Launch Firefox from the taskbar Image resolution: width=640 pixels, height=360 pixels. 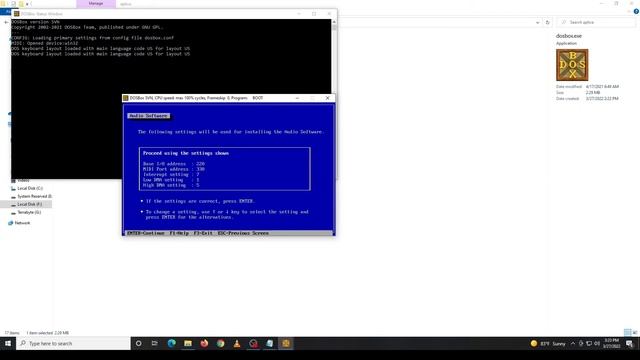[204, 343]
